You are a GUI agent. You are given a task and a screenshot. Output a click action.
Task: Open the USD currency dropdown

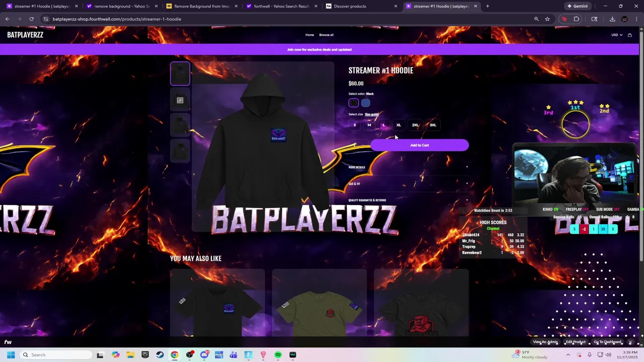click(x=617, y=35)
